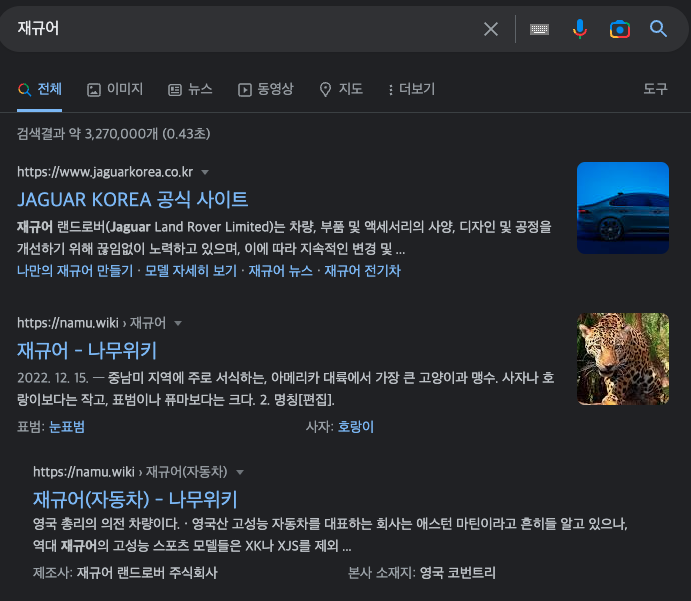Click the blue Jaguar car thumbnail
This screenshot has width=691, height=601.
point(623,208)
